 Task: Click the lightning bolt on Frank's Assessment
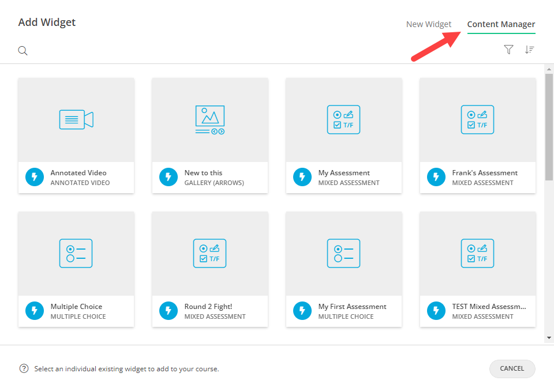[x=436, y=177]
